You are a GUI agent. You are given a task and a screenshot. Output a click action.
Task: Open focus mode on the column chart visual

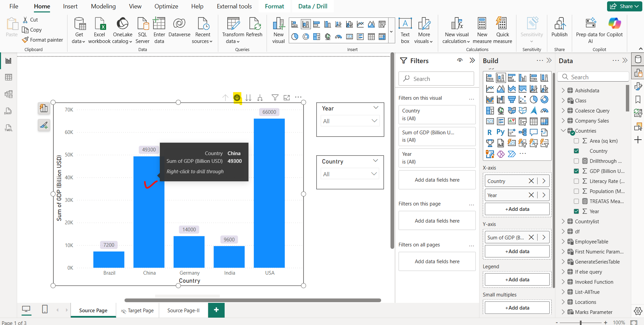(x=287, y=97)
